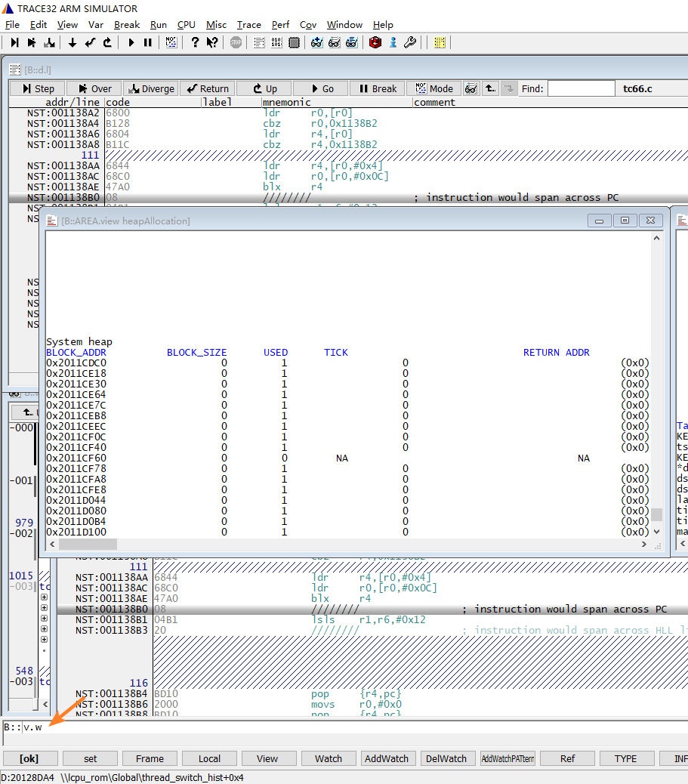Image resolution: width=688 pixels, height=784 pixels.
Task: Click the wrench settings icon
Action: pyautogui.click(x=410, y=43)
